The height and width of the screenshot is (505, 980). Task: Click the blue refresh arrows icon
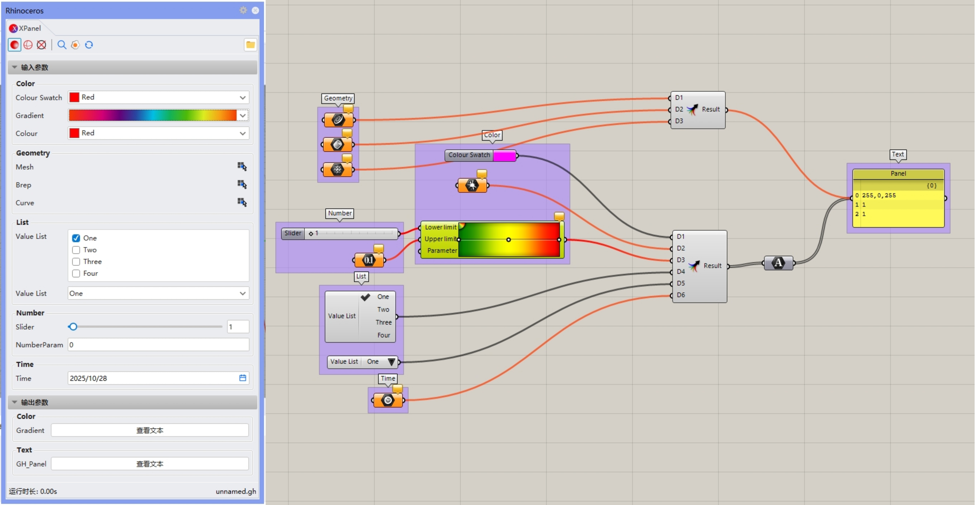point(89,45)
